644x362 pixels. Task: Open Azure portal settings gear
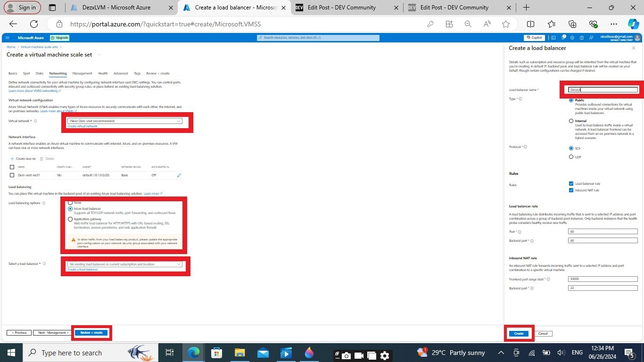pos(571,38)
